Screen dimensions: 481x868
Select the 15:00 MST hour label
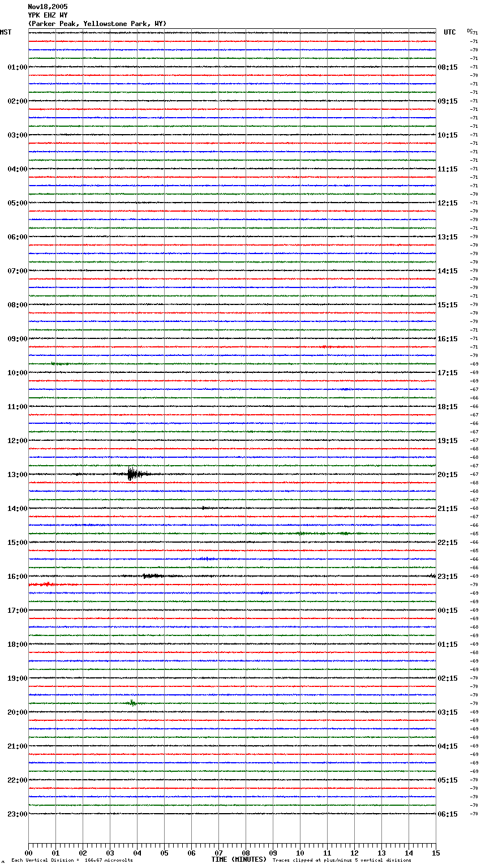18,543
